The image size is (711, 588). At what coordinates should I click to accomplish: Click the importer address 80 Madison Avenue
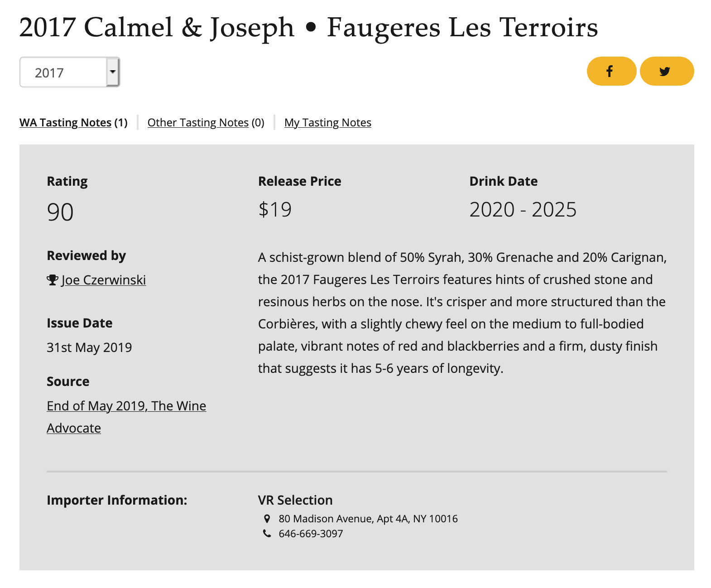(x=368, y=519)
